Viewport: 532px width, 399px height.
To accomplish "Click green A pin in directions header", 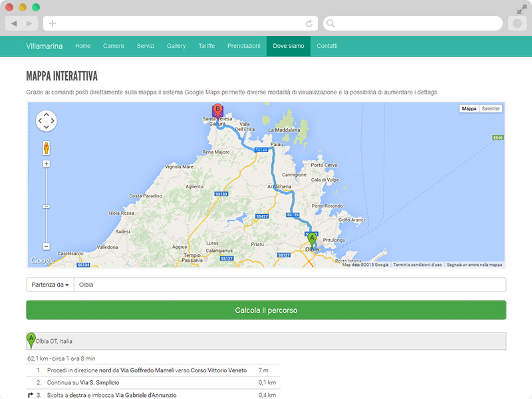I will 31,340.
